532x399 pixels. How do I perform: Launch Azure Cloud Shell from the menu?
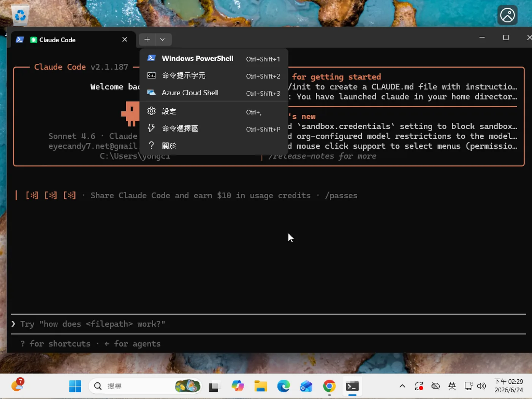click(214, 93)
